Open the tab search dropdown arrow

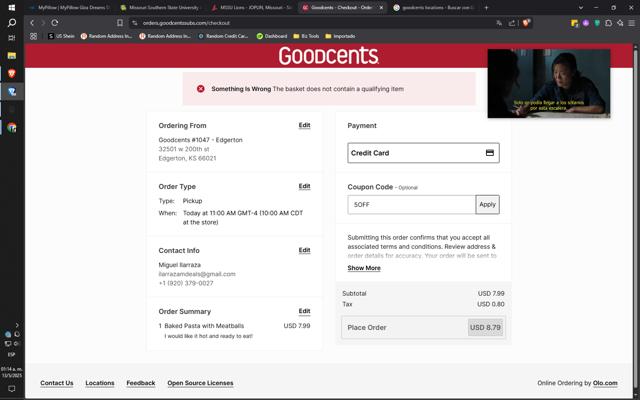click(x=581, y=7)
